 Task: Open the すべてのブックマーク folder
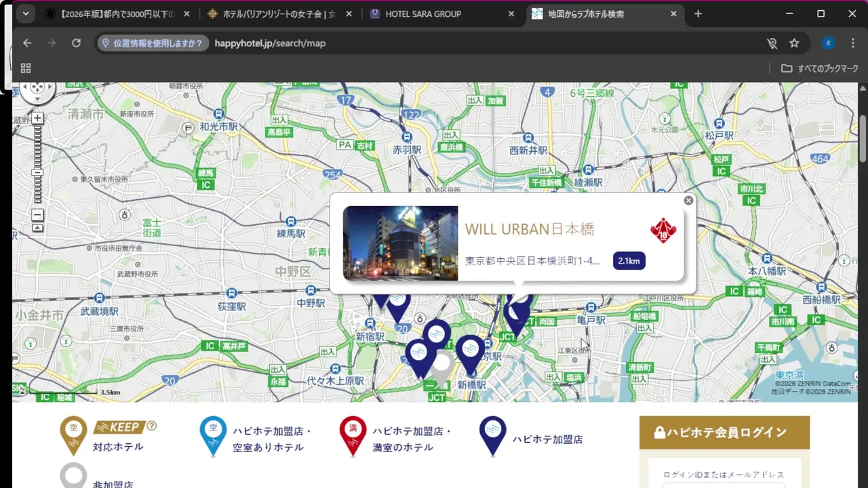point(819,68)
